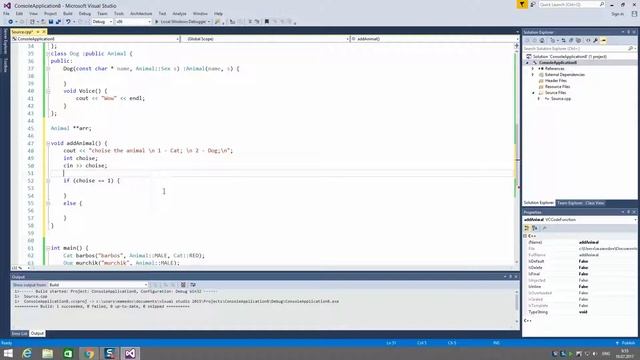
Task: Open Internet Explorer from the taskbar
Action: 27,353
